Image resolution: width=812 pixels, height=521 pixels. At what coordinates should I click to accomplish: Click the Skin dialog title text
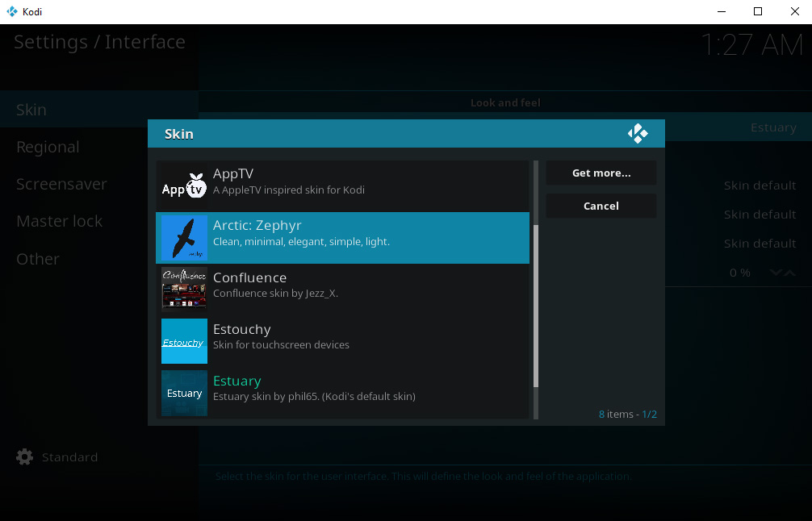point(179,134)
